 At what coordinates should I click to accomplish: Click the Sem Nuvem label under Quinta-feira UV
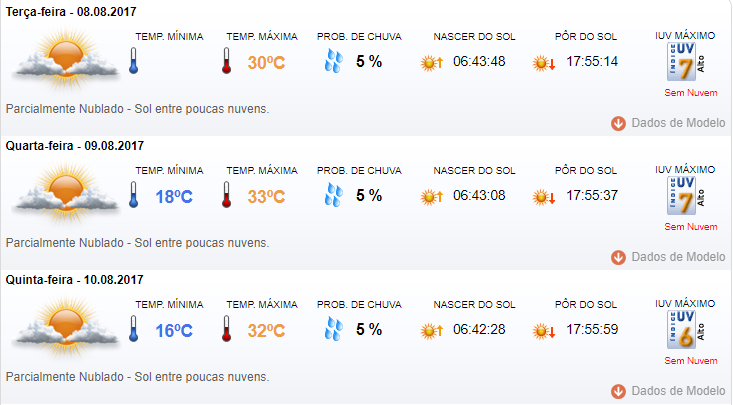click(x=691, y=361)
